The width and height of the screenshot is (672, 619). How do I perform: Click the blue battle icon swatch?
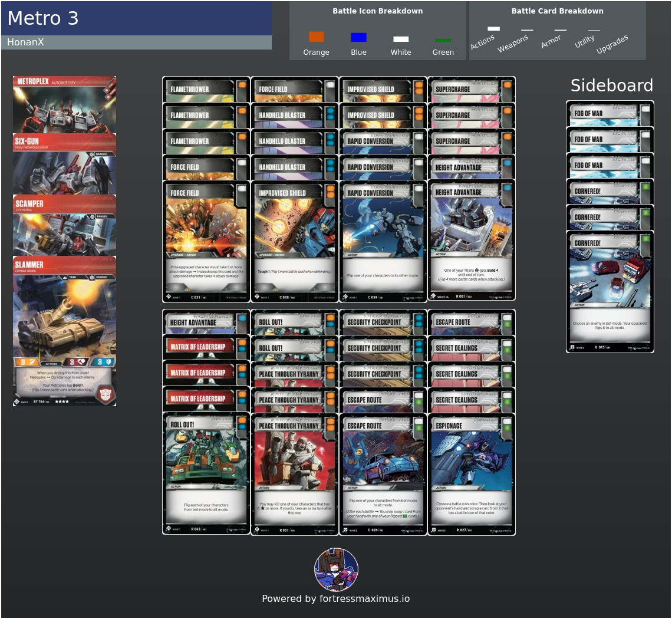pyautogui.click(x=358, y=37)
